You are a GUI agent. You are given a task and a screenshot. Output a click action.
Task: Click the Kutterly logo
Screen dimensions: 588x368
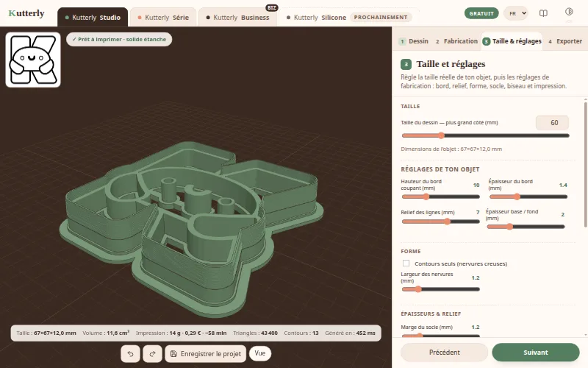[26, 13]
